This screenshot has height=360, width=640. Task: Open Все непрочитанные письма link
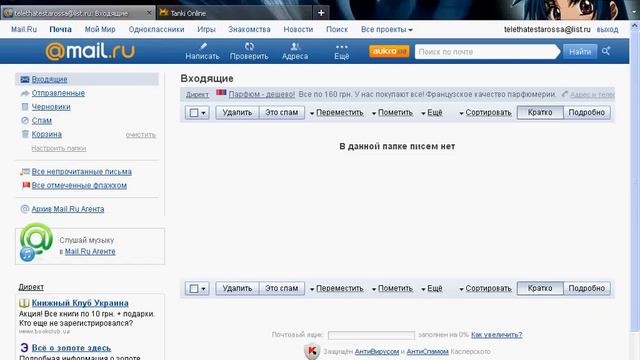tap(82, 172)
